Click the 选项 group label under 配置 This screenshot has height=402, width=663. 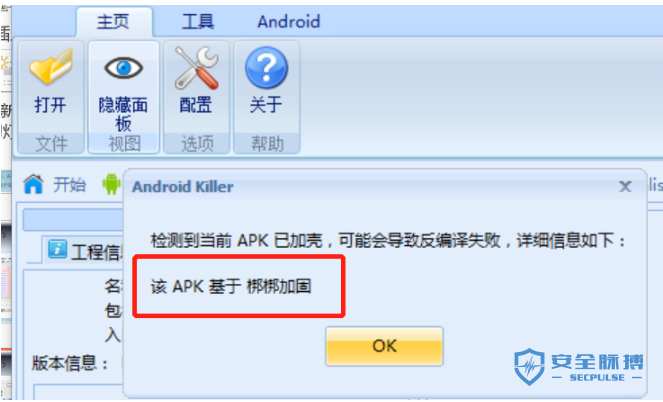[x=197, y=144]
